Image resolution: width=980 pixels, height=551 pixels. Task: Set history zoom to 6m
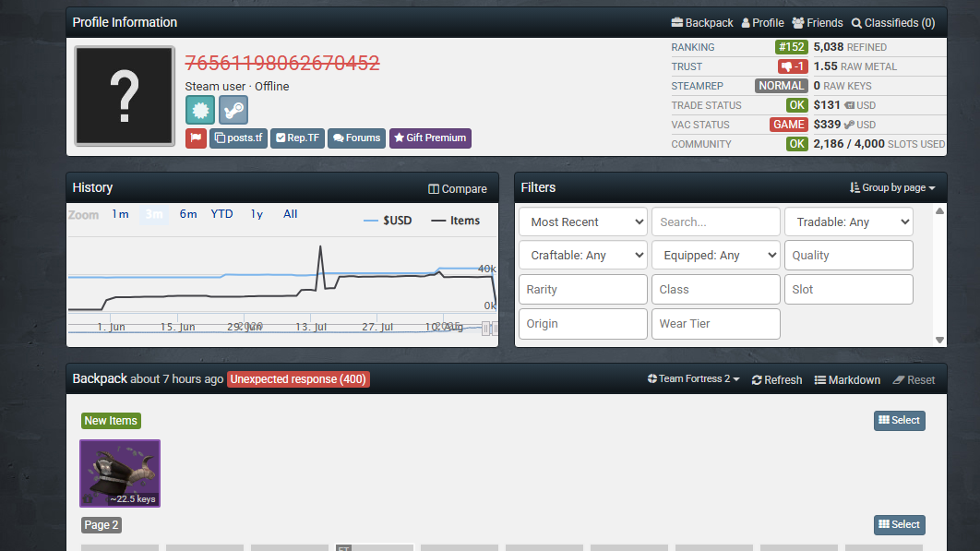[188, 214]
